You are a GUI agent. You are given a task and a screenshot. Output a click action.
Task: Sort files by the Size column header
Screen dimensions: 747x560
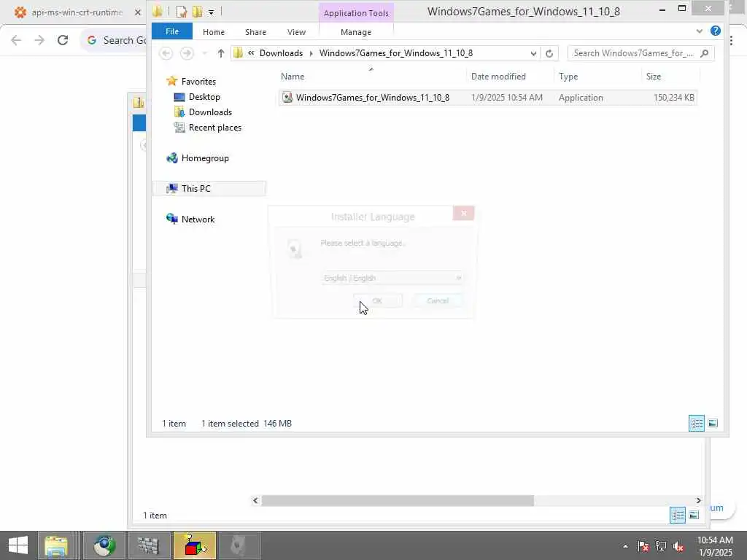(670, 76)
